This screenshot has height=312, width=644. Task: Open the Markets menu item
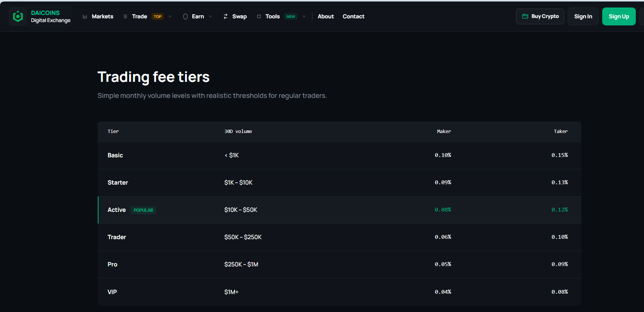102,16
